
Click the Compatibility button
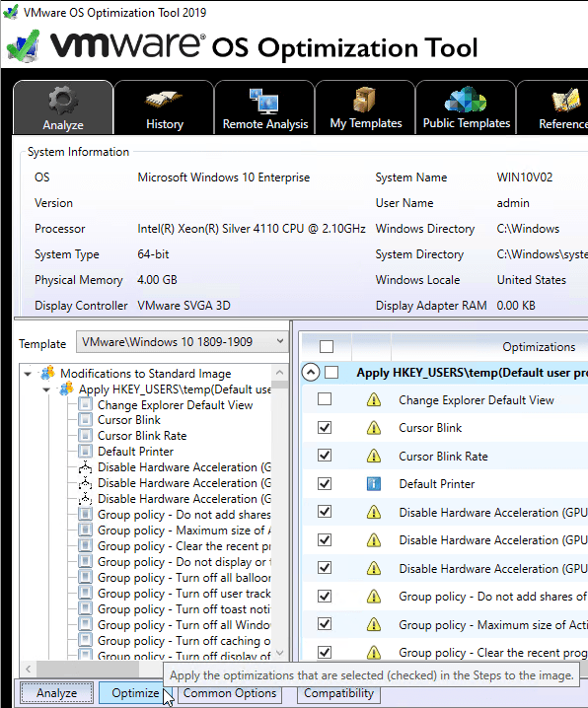click(338, 692)
